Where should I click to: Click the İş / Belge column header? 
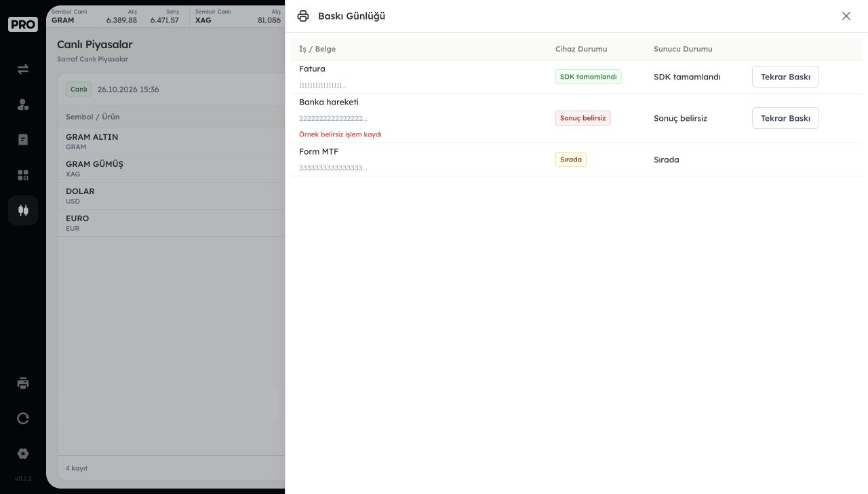(317, 49)
